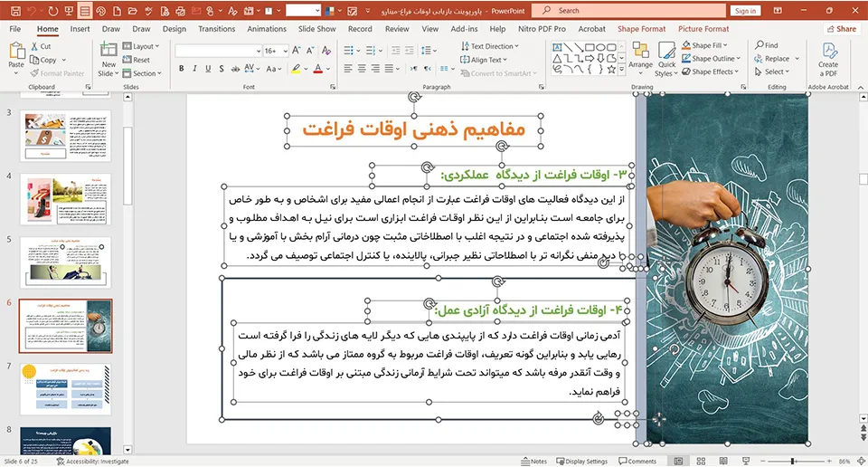Expand the shapes gallery More arrow

coord(622,70)
